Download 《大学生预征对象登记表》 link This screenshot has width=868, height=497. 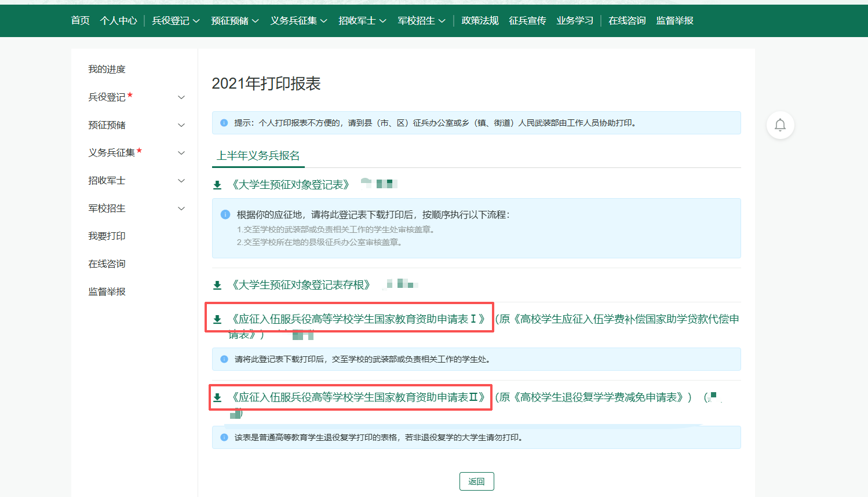pos(291,185)
